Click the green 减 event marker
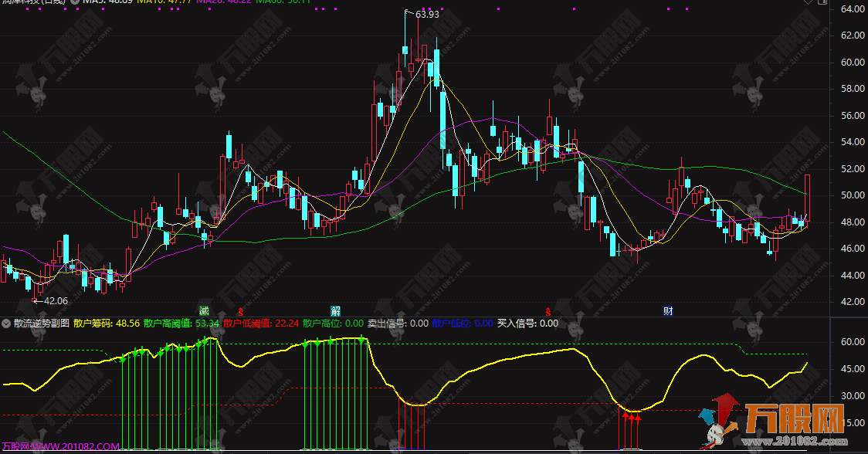Viewport: 868px width, 454px height. (204, 311)
